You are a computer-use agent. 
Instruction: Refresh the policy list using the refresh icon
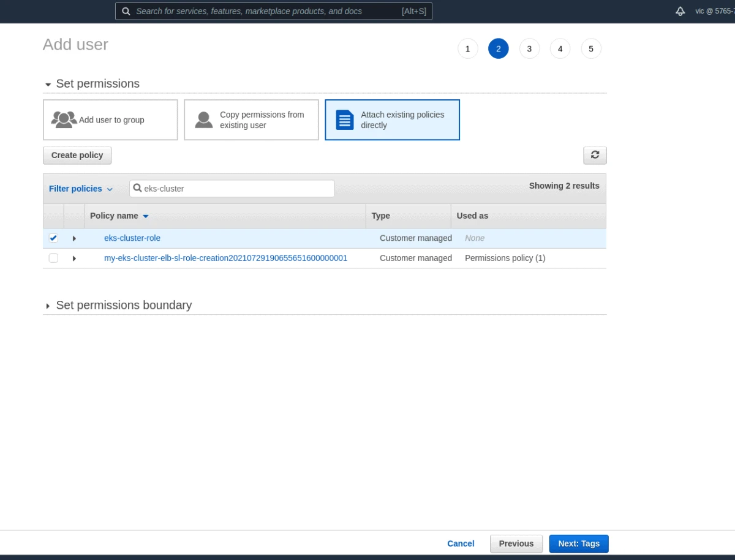click(595, 155)
